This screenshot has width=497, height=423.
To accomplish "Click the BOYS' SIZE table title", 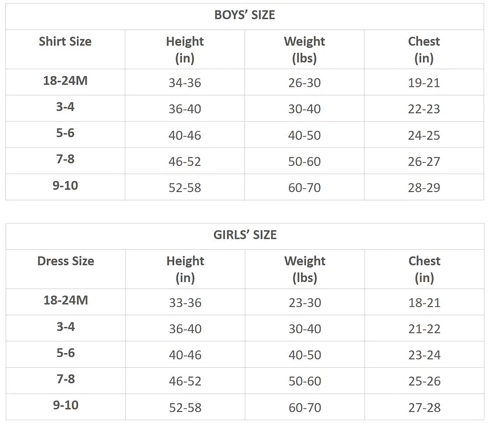I will pyautogui.click(x=245, y=15).
